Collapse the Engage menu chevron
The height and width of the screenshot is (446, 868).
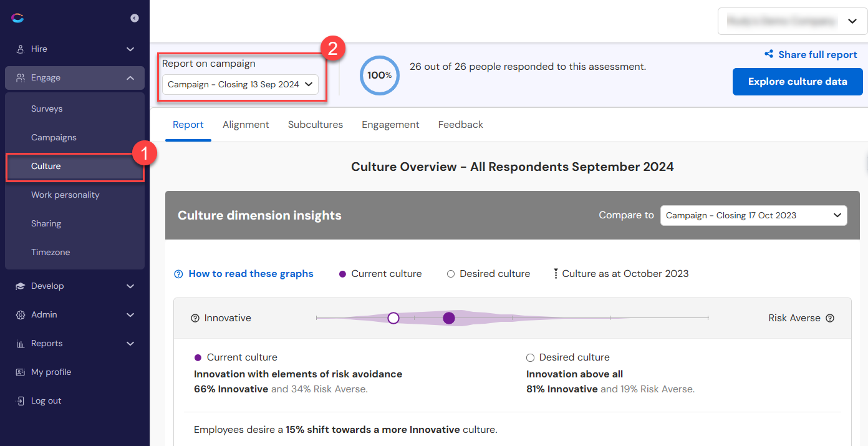tap(130, 78)
